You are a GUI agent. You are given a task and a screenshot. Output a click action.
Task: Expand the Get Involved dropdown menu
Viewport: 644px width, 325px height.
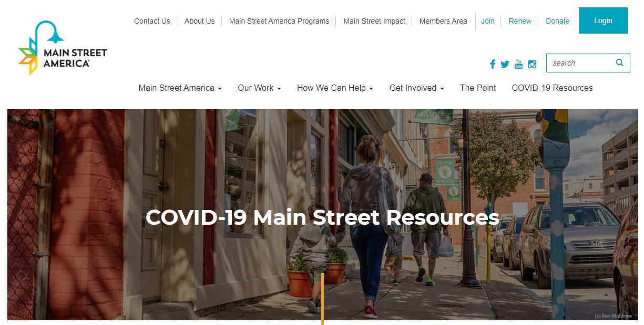(416, 88)
